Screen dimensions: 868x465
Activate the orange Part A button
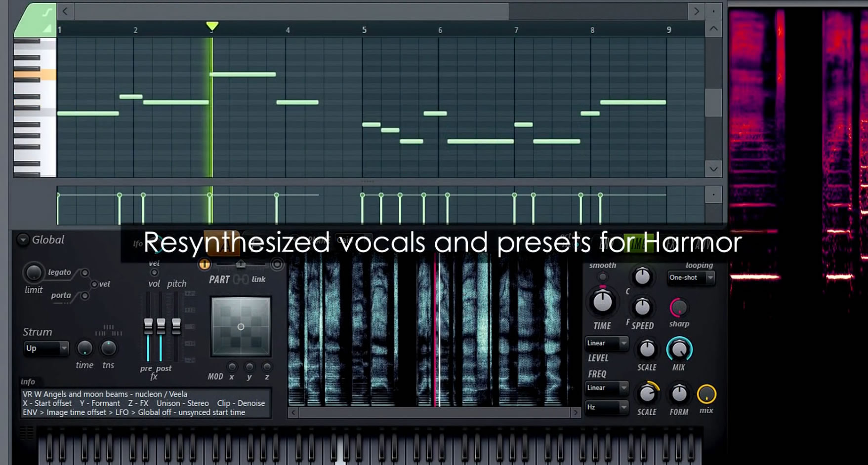(x=204, y=265)
